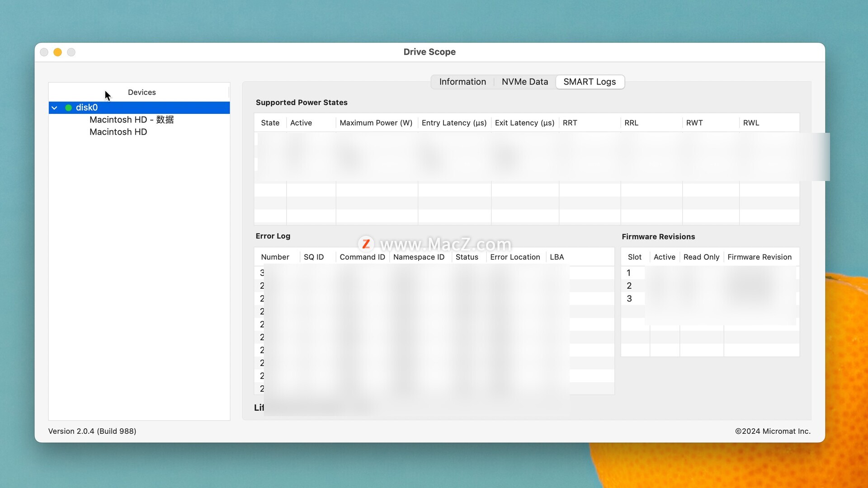
Task: Click the Read Only column header
Action: [x=701, y=257]
